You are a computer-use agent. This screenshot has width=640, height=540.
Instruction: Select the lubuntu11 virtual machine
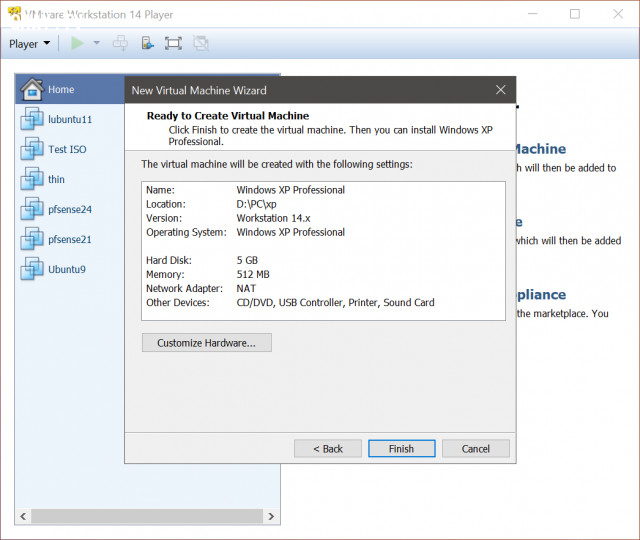[70, 119]
